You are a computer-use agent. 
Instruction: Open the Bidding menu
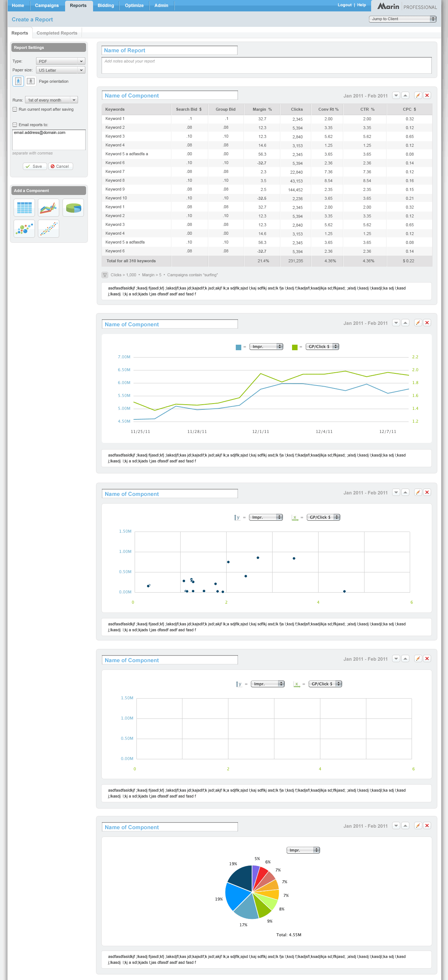click(106, 5)
